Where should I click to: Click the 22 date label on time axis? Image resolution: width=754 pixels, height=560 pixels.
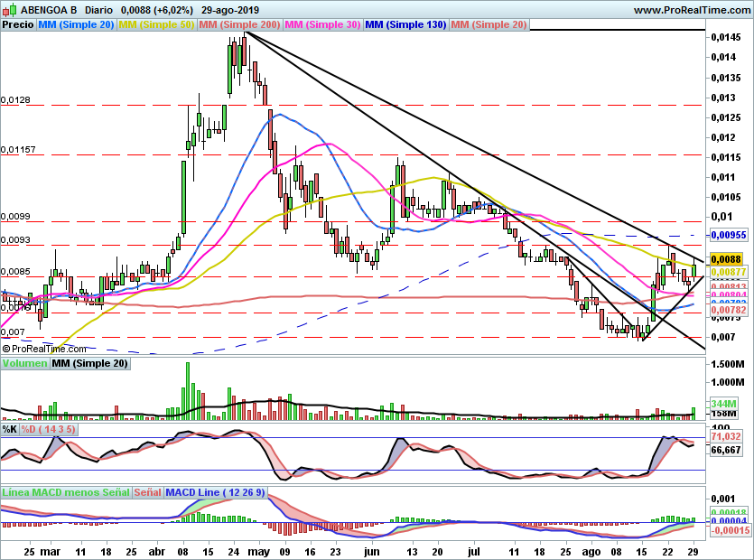click(x=667, y=552)
